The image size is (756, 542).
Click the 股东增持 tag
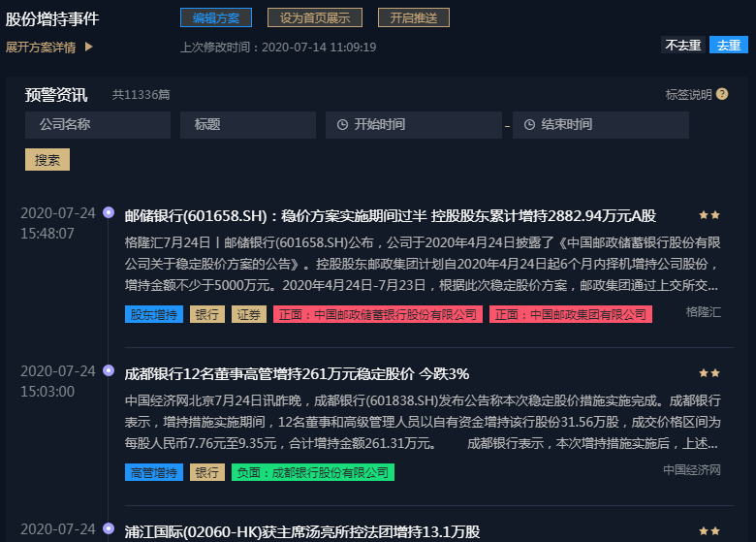pyautogui.click(x=154, y=314)
